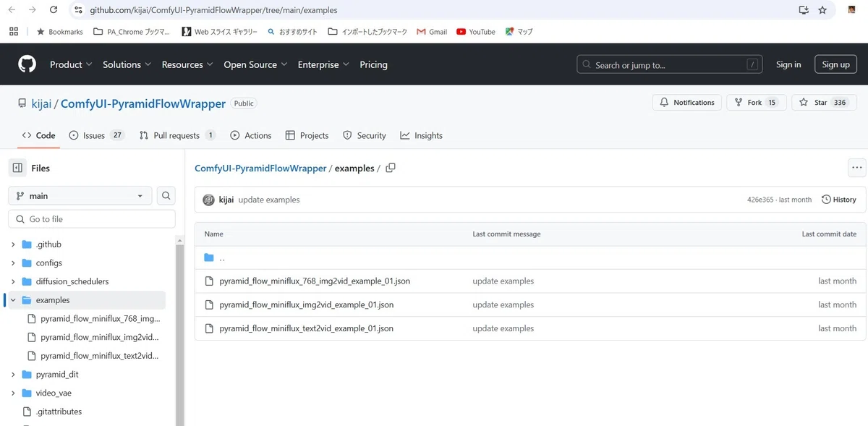Image resolution: width=868 pixels, height=426 pixels.
Task: Go to the GitHub home logo
Action: point(27,64)
